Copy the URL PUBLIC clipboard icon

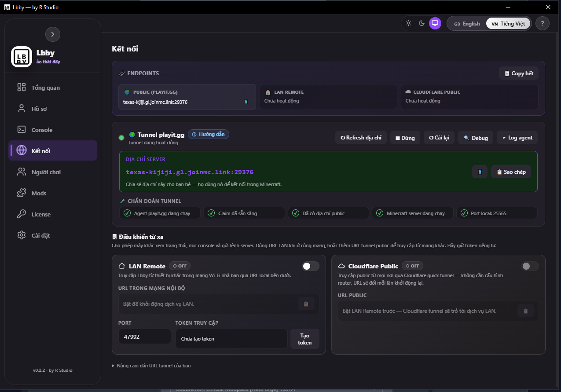(525, 311)
